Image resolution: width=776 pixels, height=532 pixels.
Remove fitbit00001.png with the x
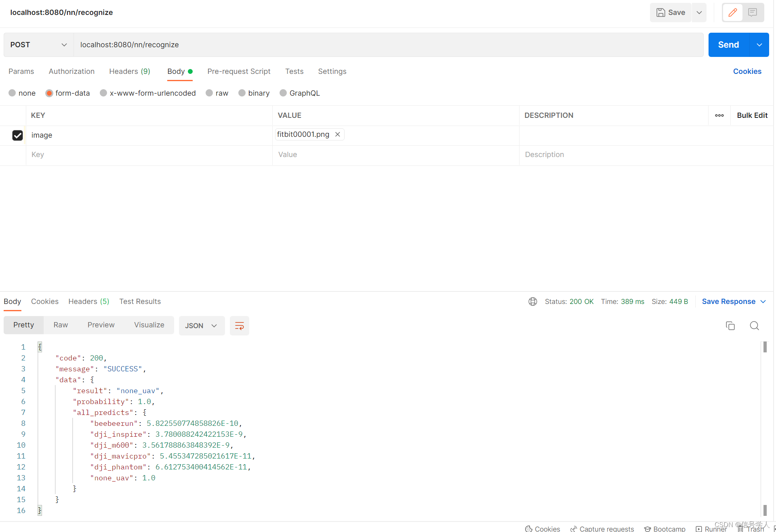click(338, 134)
